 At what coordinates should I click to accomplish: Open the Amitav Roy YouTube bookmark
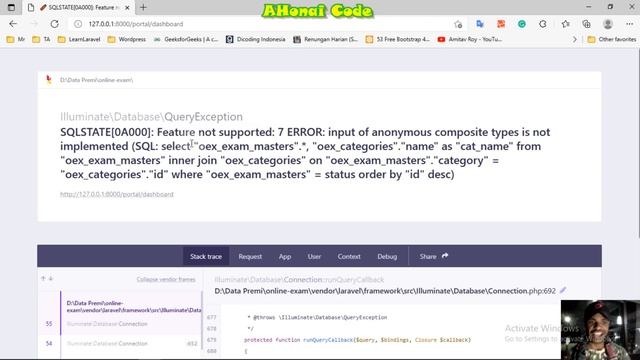(x=470, y=39)
